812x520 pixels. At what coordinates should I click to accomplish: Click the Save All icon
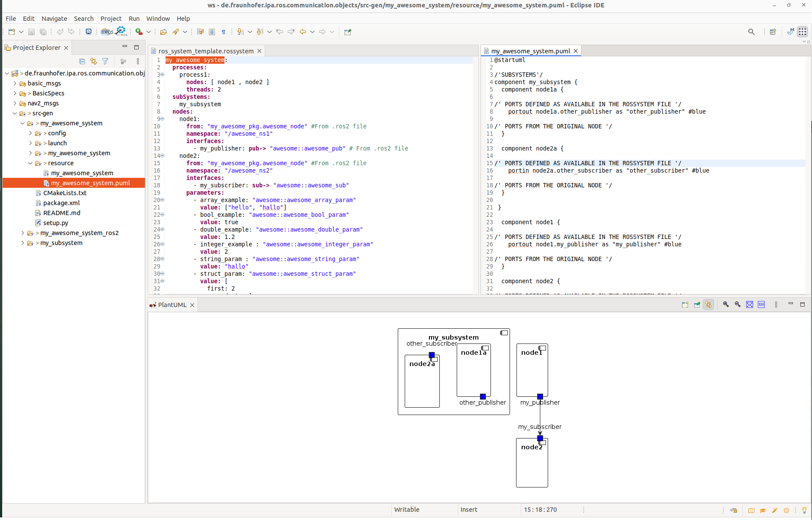43,32
